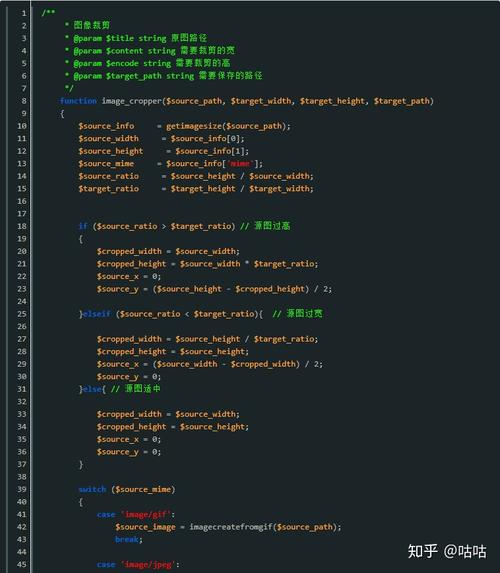Click the $cropped_width = $source_height / $target_ratio line
The width and height of the screenshot is (500, 573).
(207, 339)
